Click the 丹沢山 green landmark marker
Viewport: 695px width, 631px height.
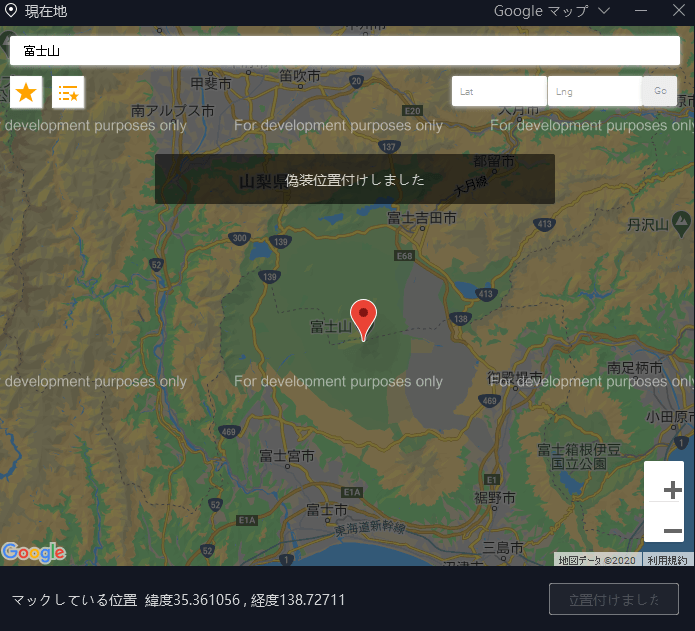click(x=681, y=224)
